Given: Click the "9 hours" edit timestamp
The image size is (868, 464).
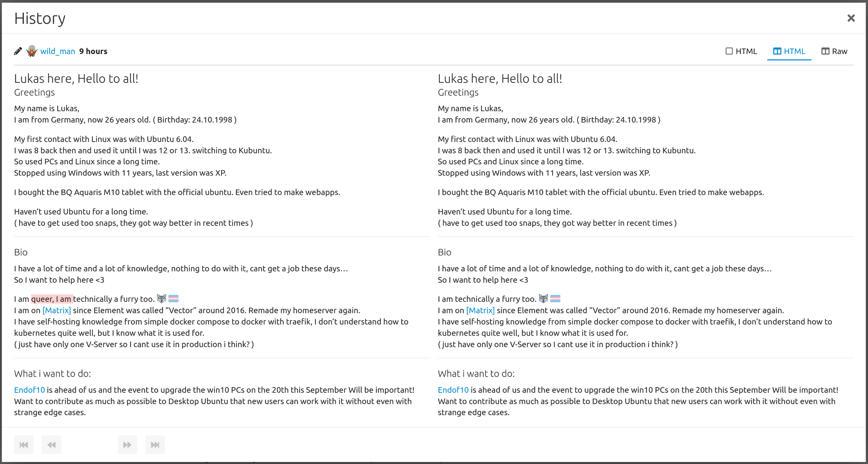Looking at the screenshot, I should 93,51.
